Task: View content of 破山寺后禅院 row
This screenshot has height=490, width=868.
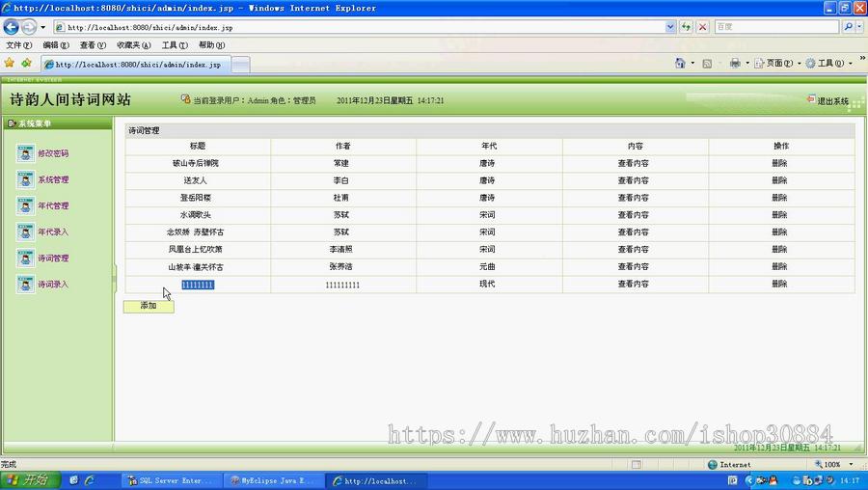Action: pyautogui.click(x=634, y=163)
